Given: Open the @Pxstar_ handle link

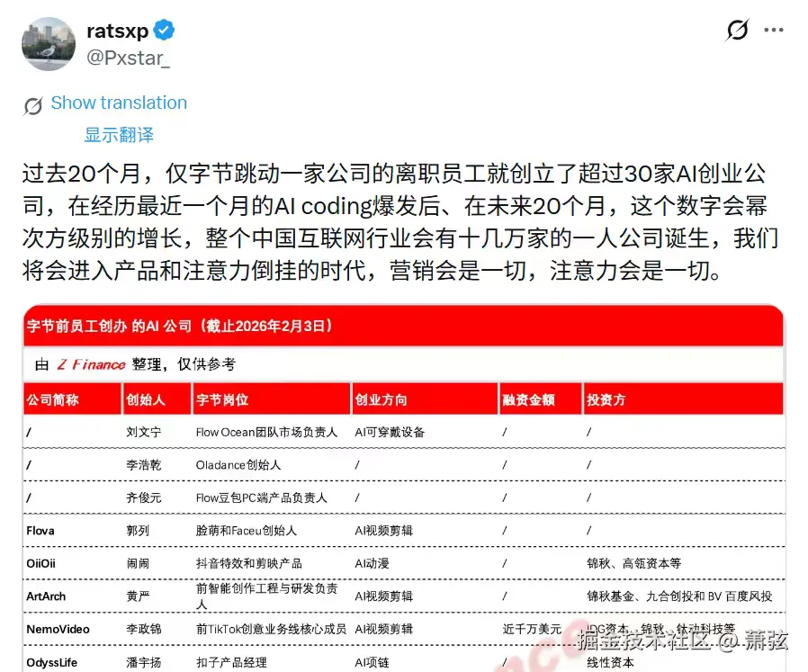Looking at the screenshot, I should pyautogui.click(x=128, y=58).
